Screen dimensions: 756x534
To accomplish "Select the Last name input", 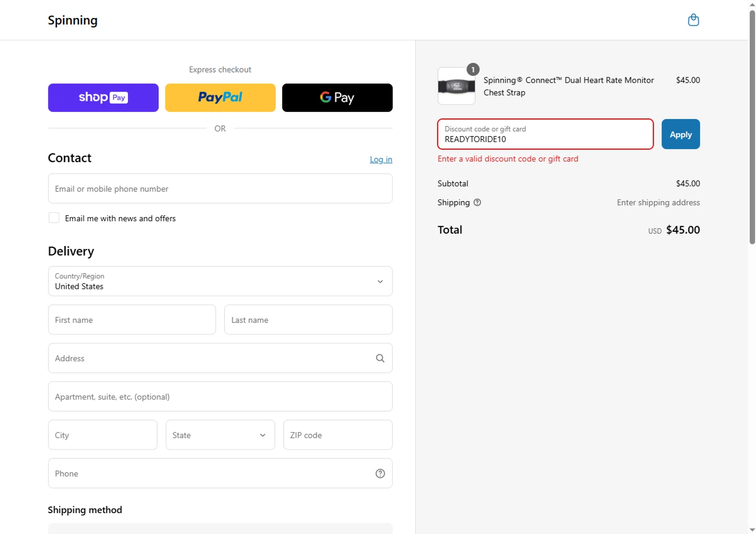I will pos(308,320).
